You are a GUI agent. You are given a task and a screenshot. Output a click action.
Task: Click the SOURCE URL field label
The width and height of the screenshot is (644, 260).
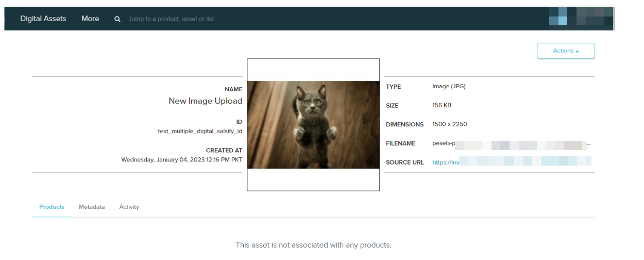click(x=405, y=163)
